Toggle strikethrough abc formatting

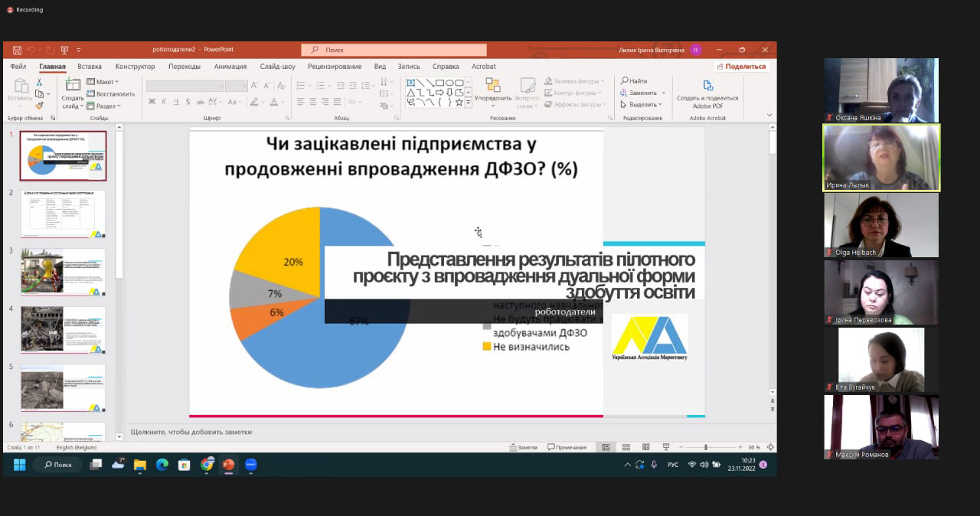(201, 101)
